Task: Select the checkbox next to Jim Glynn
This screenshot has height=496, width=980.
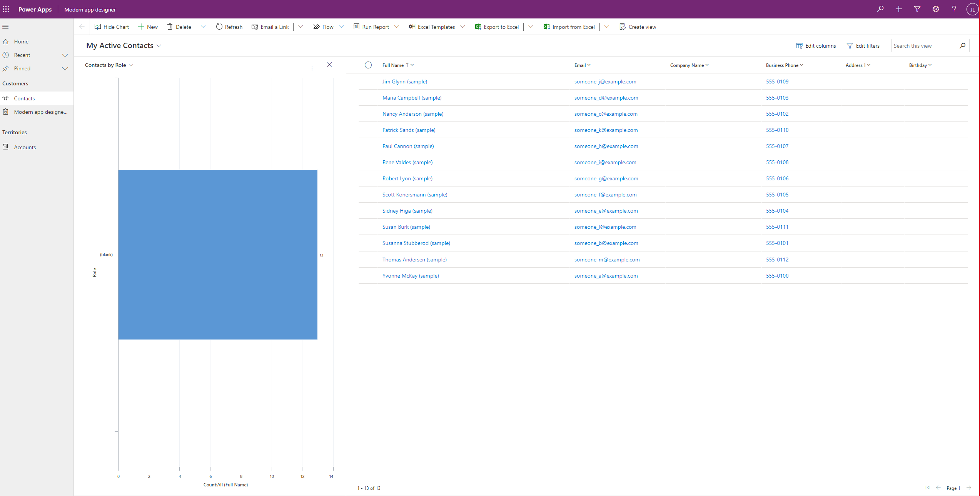Action: 367,81
